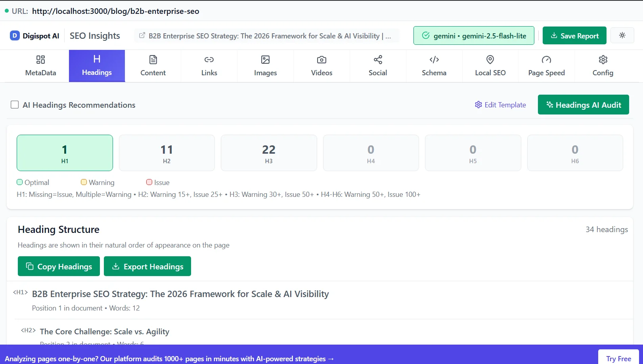
Task: Click the yellow Warning legend swatch
Action: coord(84,182)
